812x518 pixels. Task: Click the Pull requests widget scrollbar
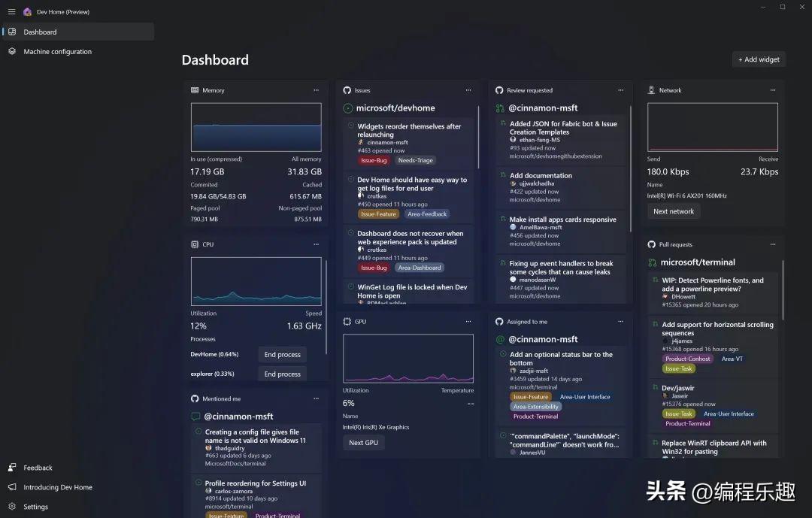click(x=783, y=290)
